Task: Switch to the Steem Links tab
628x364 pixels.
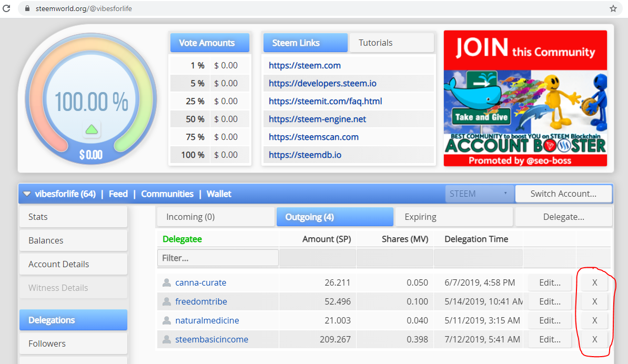Action: tap(306, 43)
